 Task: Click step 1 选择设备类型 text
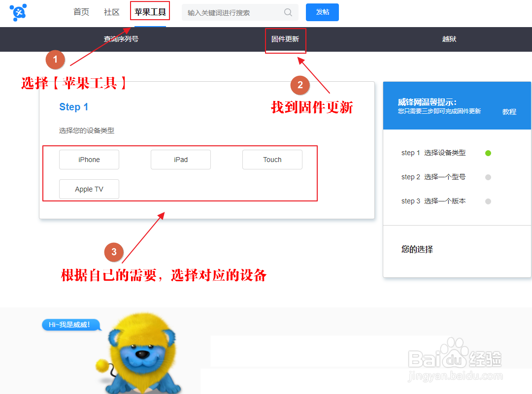[x=433, y=153]
